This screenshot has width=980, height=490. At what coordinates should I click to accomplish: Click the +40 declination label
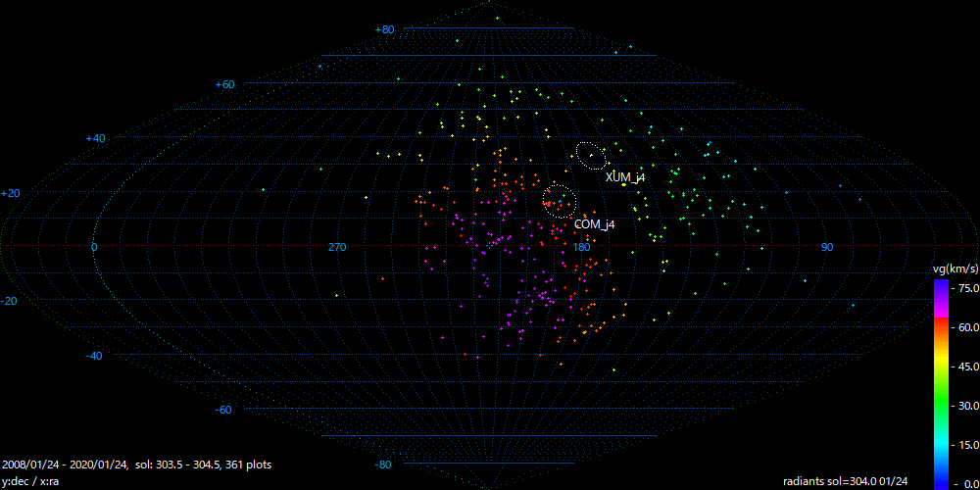pyautogui.click(x=122, y=139)
